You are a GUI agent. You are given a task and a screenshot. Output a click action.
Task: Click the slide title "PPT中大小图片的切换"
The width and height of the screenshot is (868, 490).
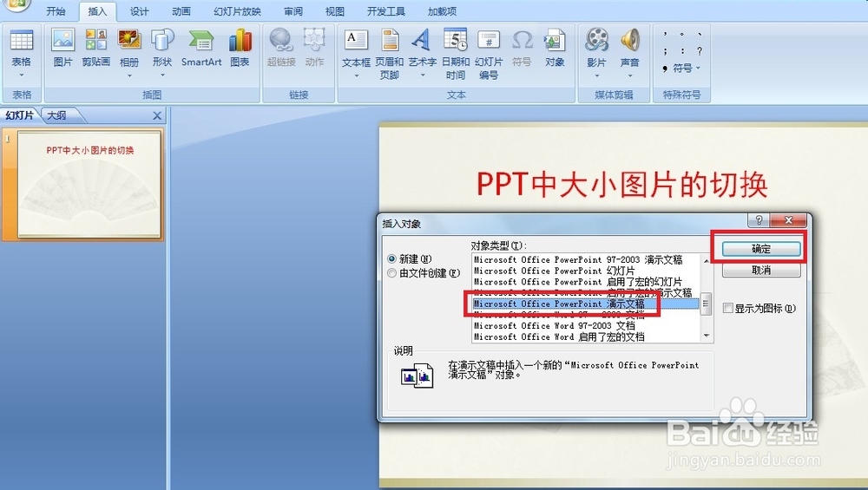click(x=621, y=184)
